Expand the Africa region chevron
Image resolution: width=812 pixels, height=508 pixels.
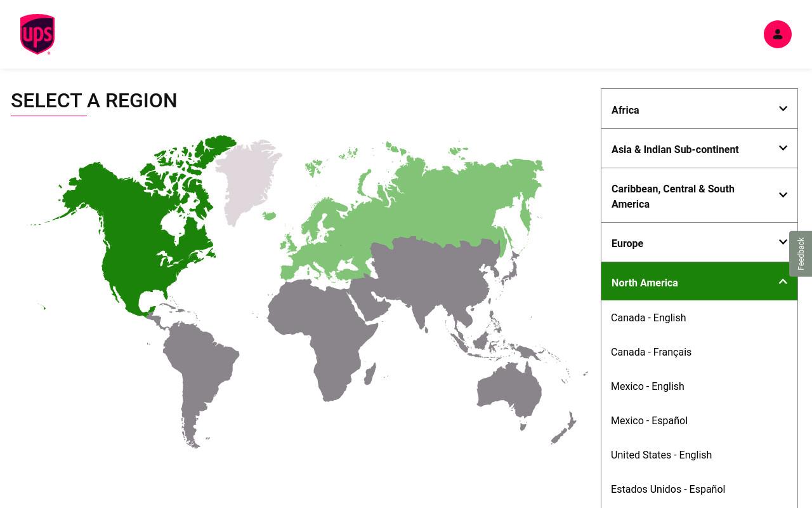coord(783,109)
